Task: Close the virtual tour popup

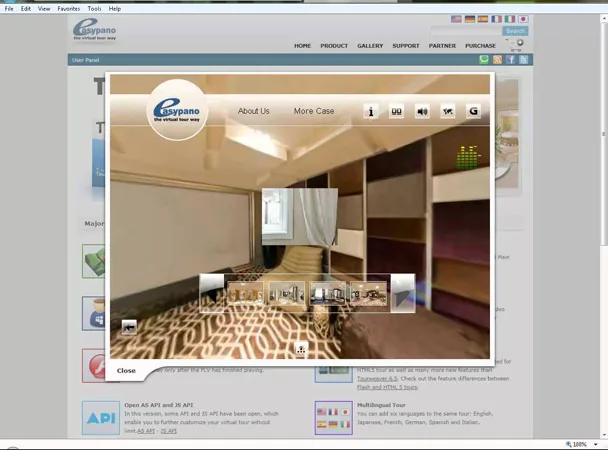Action: tap(126, 371)
